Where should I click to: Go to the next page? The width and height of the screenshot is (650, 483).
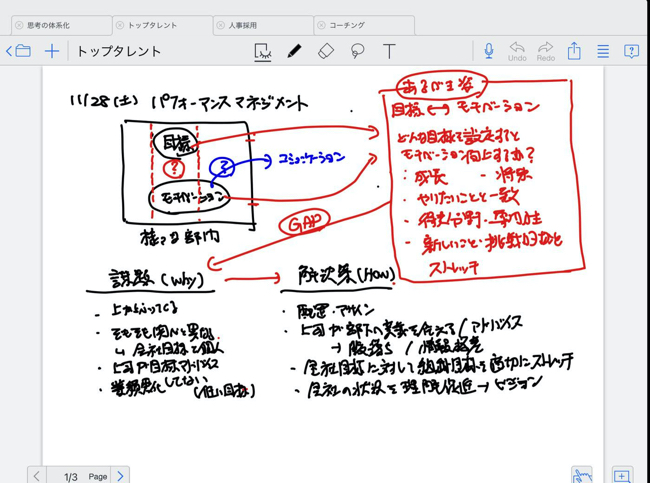coord(120,476)
